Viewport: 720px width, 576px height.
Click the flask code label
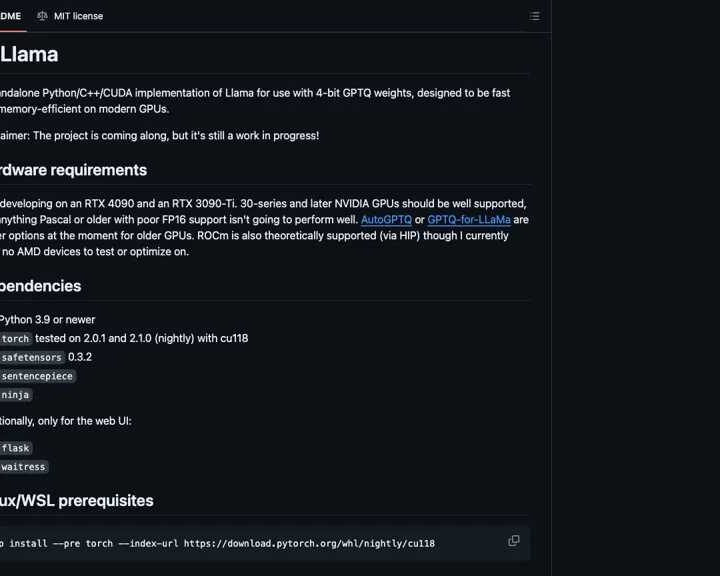point(15,448)
